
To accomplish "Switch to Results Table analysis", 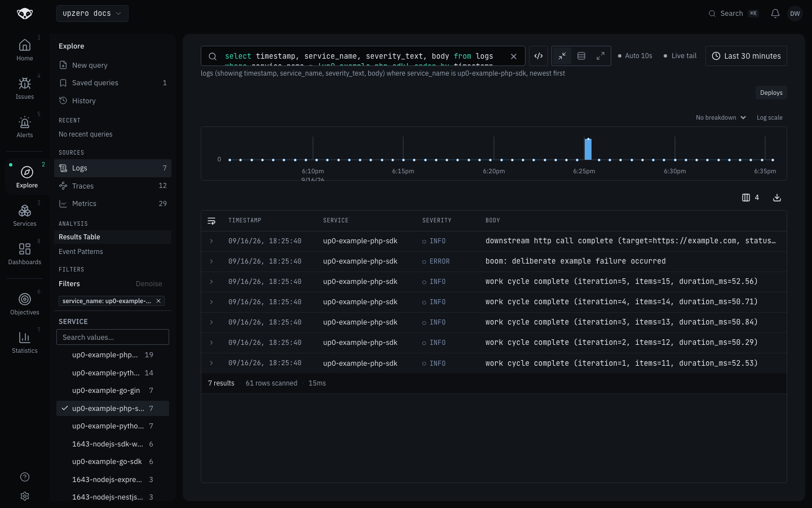I will click(x=113, y=237).
